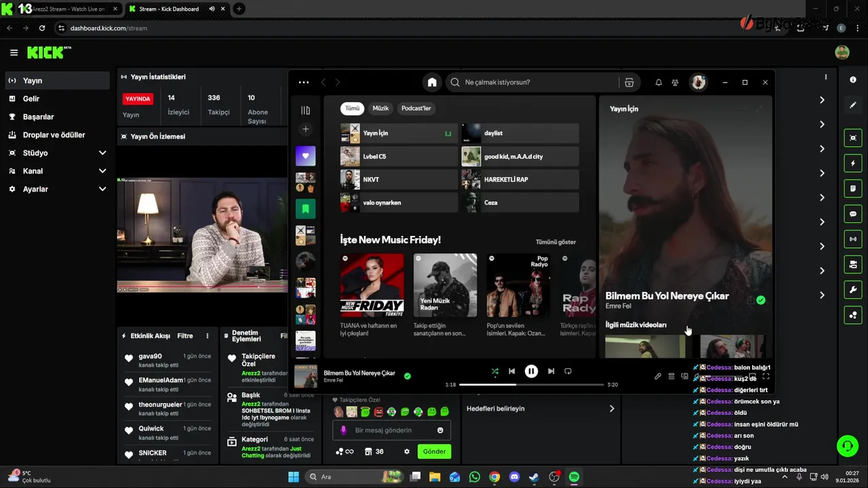Open Etkinlik Akışı three-dot options
This screenshot has height=488, width=868.
208,336
